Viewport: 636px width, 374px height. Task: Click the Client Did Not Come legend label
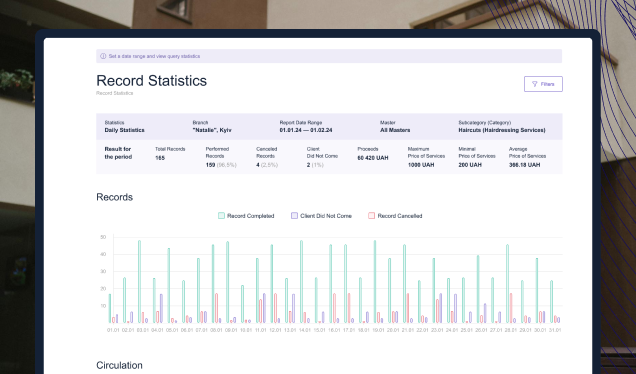pos(326,216)
